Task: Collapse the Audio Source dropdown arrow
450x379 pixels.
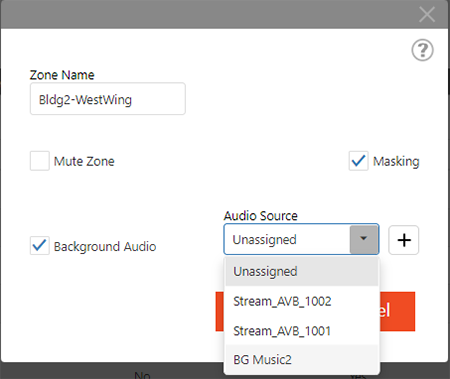Action: [x=364, y=239]
